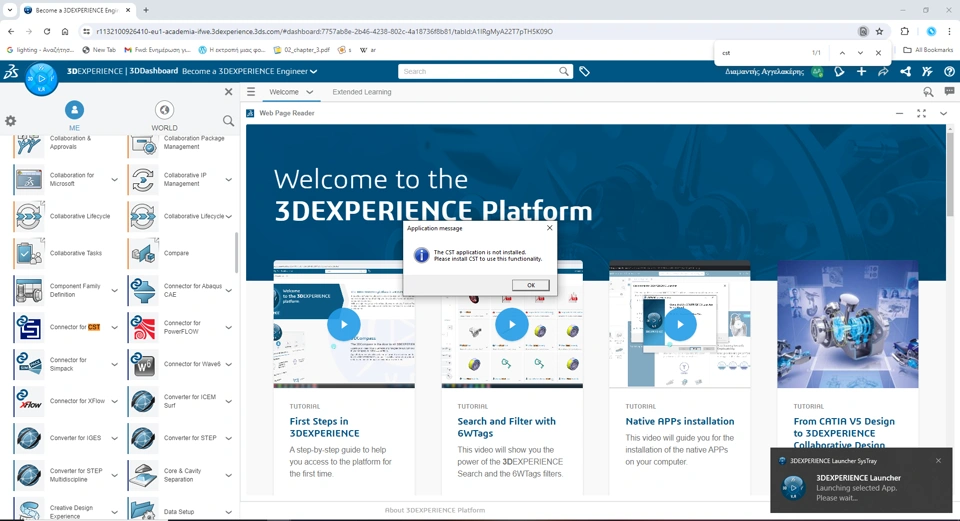Open the share arrow icon in top bar
Screen dimensions: 960x521
883,72
